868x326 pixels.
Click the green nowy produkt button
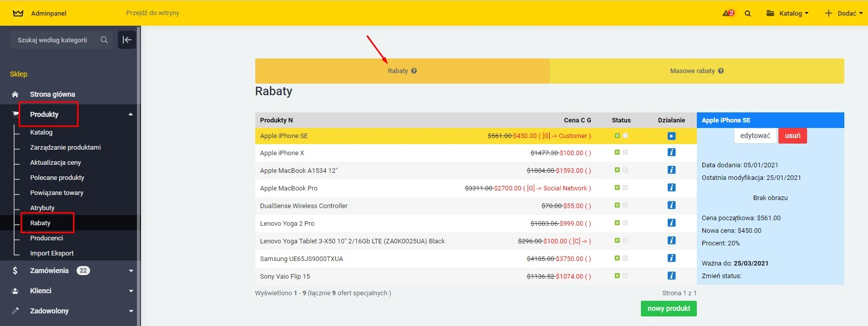click(669, 308)
